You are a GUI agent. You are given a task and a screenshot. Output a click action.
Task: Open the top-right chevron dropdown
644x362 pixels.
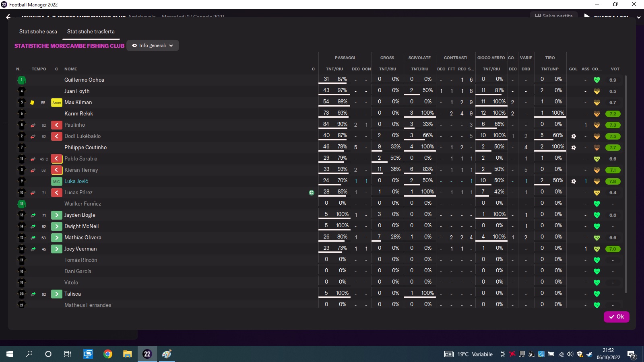pyautogui.click(x=638, y=17)
